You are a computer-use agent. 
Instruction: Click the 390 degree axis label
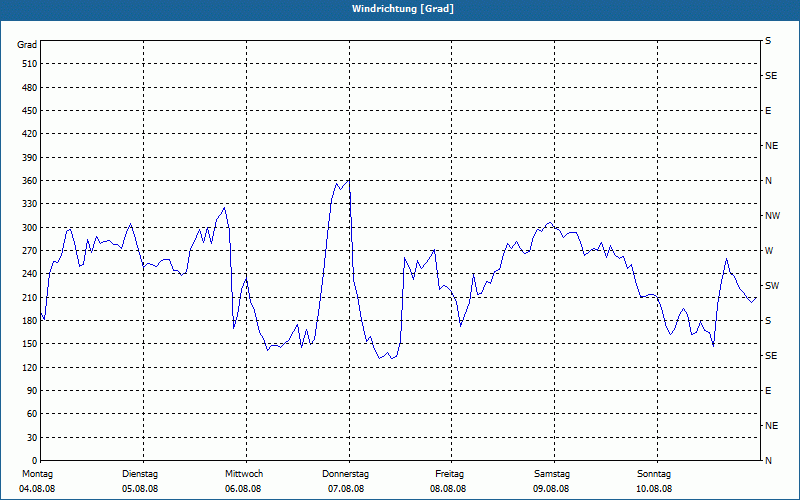click(x=29, y=158)
